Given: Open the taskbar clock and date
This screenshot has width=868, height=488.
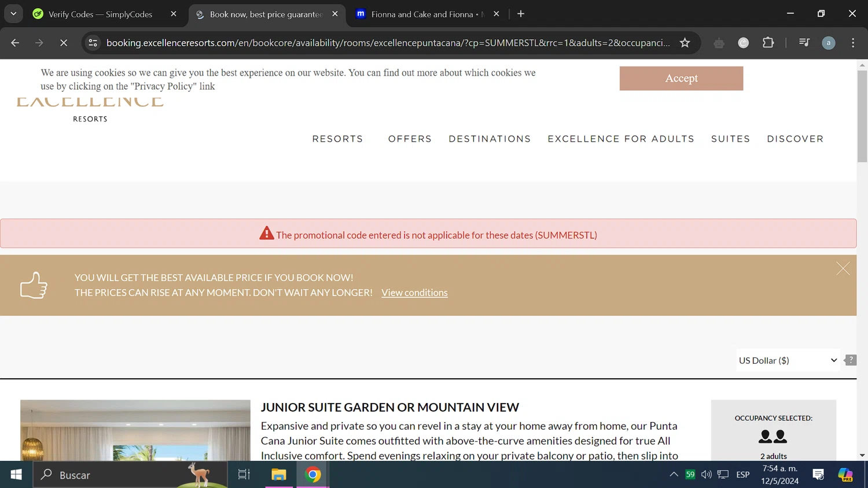Looking at the screenshot, I should (x=779, y=475).
